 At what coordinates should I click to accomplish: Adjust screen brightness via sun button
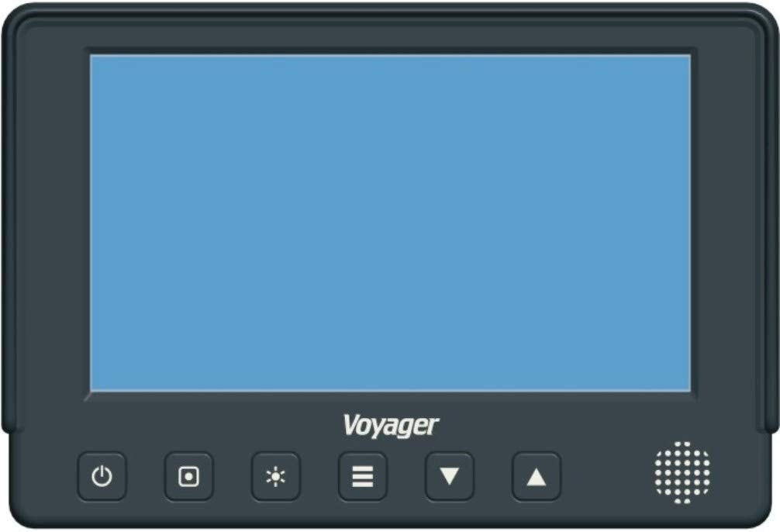[275, 476]
